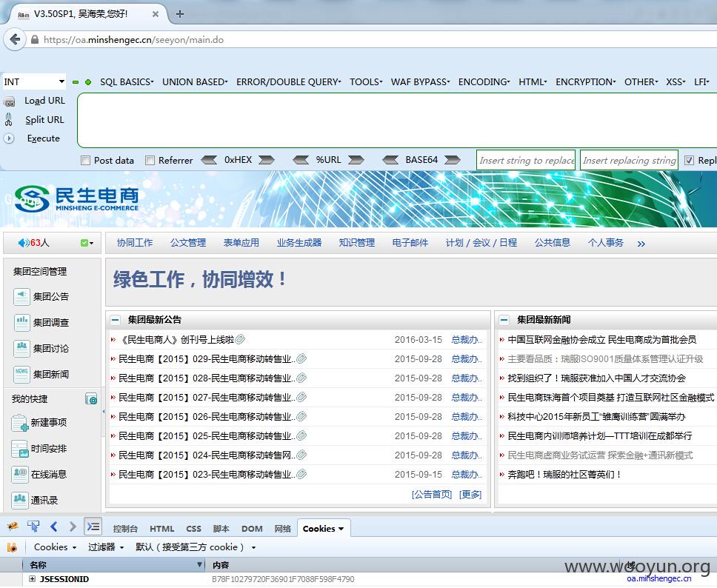Open the ERROR/DOUBLE QUERY dropdown menu
The height and width of the screenshot is (588, 717).
point(289,82)
